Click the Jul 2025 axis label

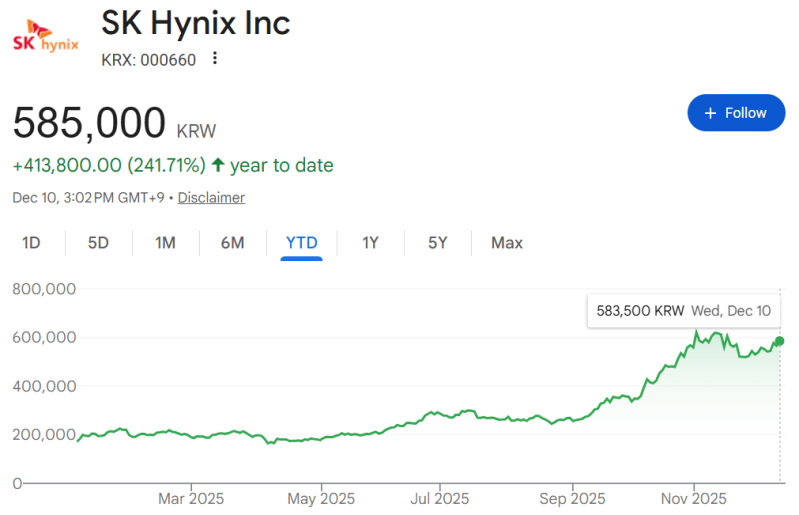click(440, 498)
